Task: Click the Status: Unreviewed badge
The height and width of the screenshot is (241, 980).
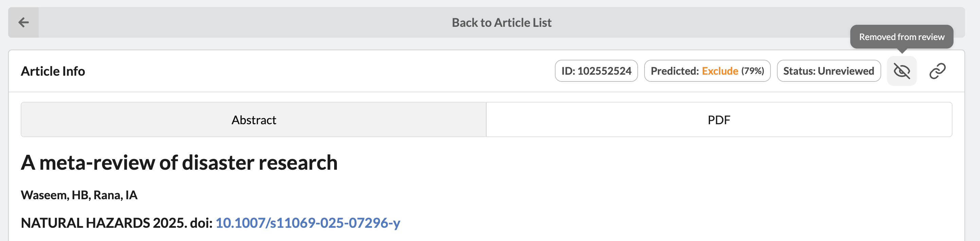Action: (828, 71)
